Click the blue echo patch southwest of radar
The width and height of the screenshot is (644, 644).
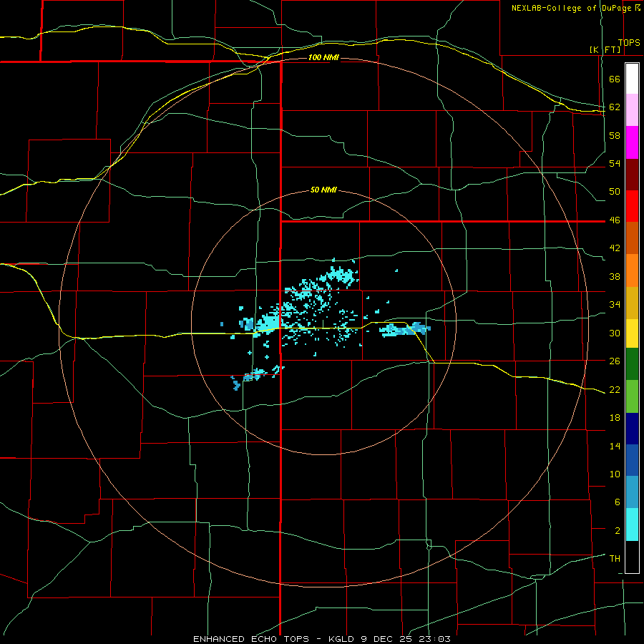(x=236, y=385)
